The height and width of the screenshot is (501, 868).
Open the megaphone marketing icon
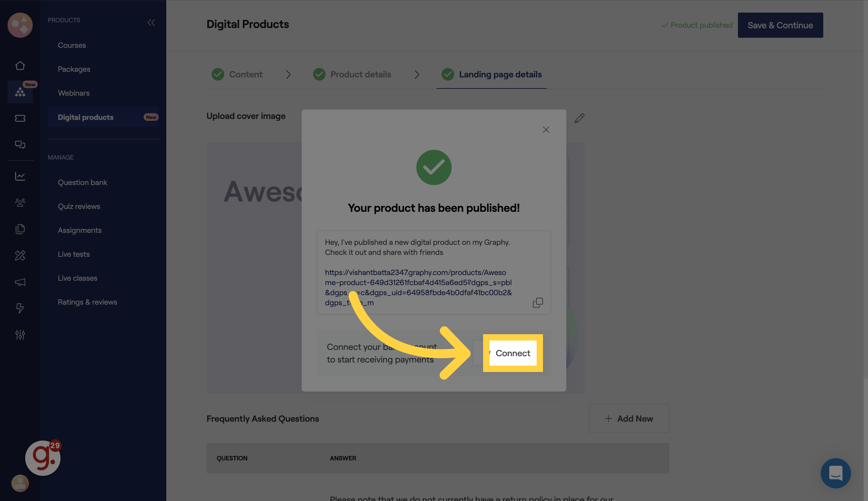coord(20,282)
